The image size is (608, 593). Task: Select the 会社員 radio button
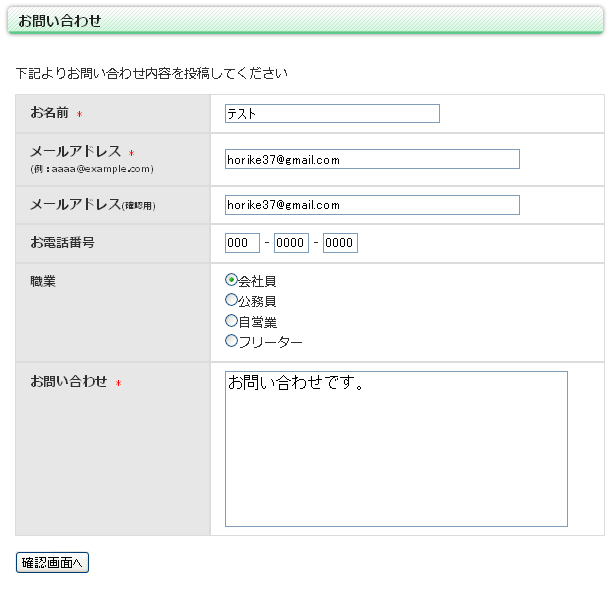point(232,281)
